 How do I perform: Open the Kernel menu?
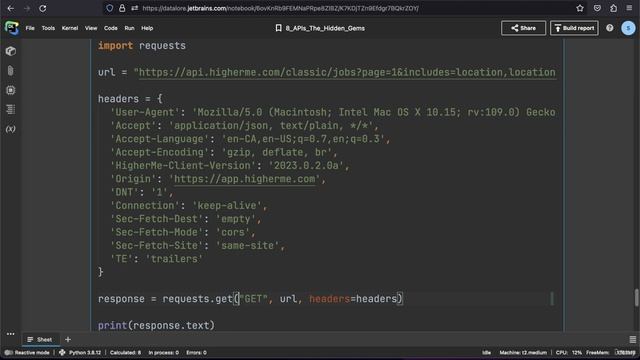(x=70, y=28)
